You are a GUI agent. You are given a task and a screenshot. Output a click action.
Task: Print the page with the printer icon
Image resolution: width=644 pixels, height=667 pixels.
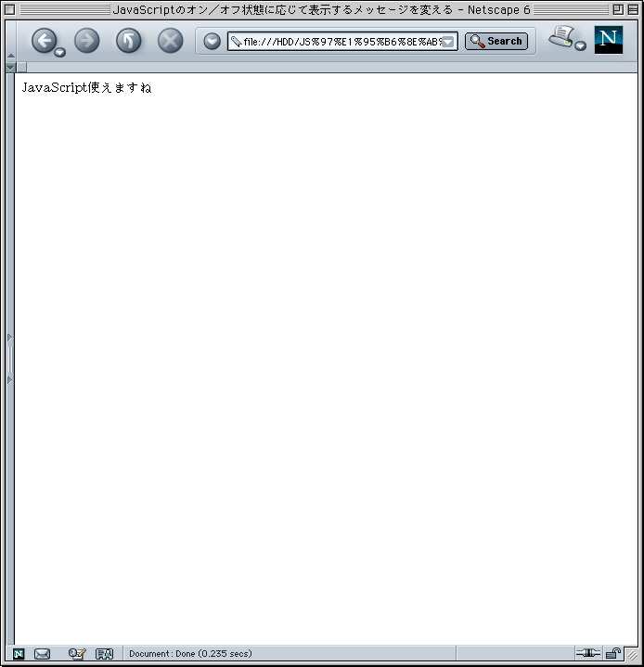pyautogui.click(x=561, y=37)
